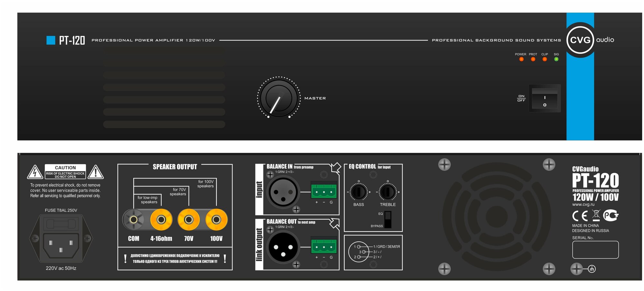Toggle the ON/OFF rocker power switch
The height and width of the screenshot is (291, 644).
545,98
